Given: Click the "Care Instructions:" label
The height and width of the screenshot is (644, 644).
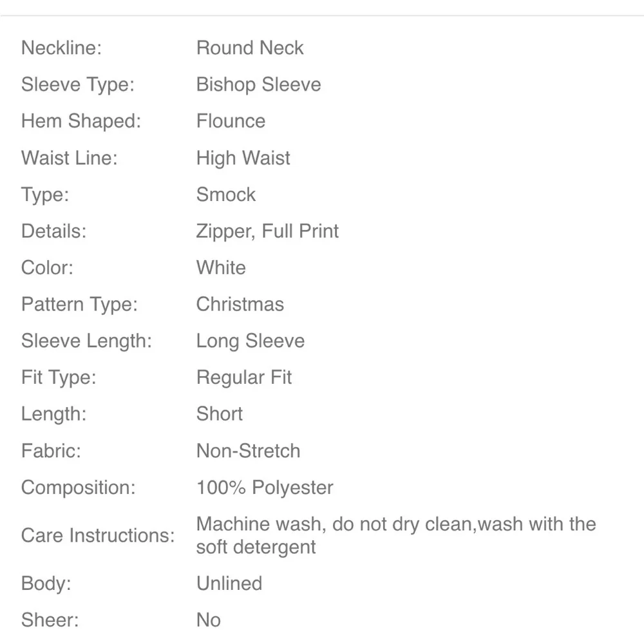Looking at the screenshot, I should coord(98,536).
